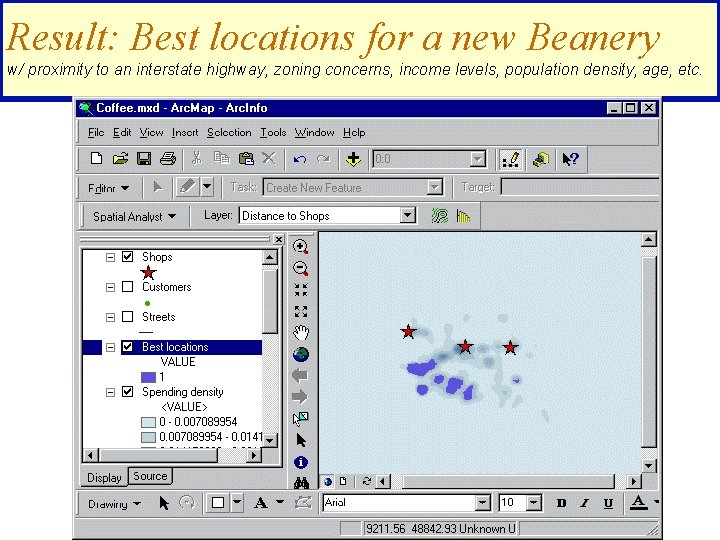Open the Editor dropdown menu
The image size is (720, 540).
coord(108,188)
